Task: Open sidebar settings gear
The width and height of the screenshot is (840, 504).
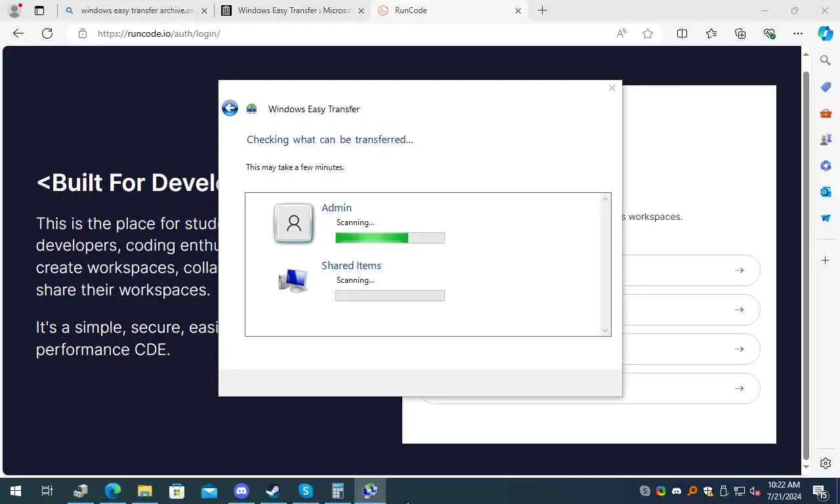Action: pyautogui.click(x=826, y=463)
